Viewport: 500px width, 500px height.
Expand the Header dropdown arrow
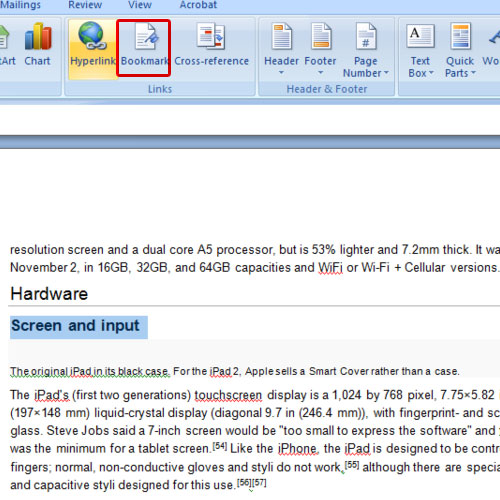click(x=281, y=72)
